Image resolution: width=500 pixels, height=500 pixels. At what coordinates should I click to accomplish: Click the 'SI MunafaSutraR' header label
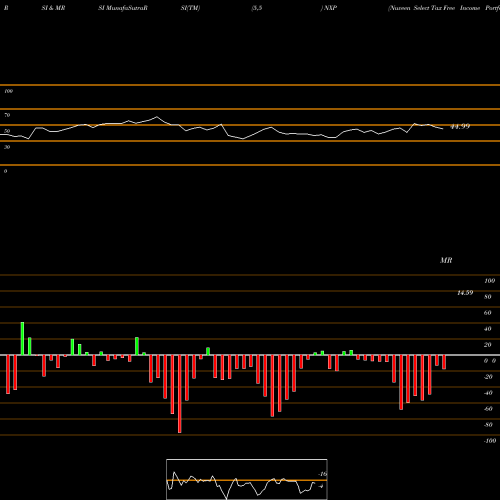click(x=123, y=8)
